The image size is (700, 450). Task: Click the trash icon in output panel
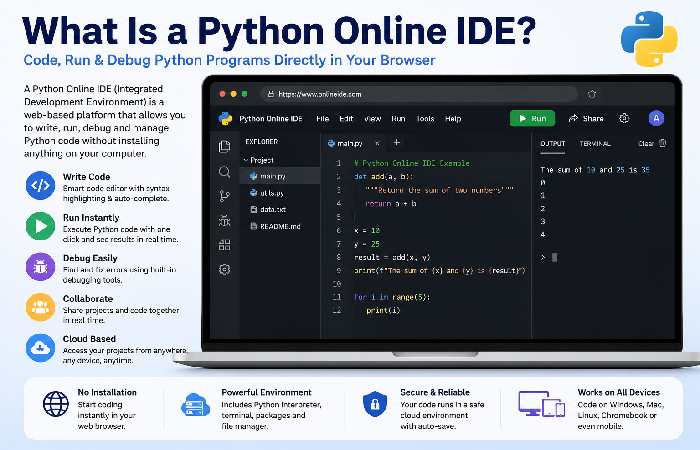pyautogui.click(x=662, y=143)
